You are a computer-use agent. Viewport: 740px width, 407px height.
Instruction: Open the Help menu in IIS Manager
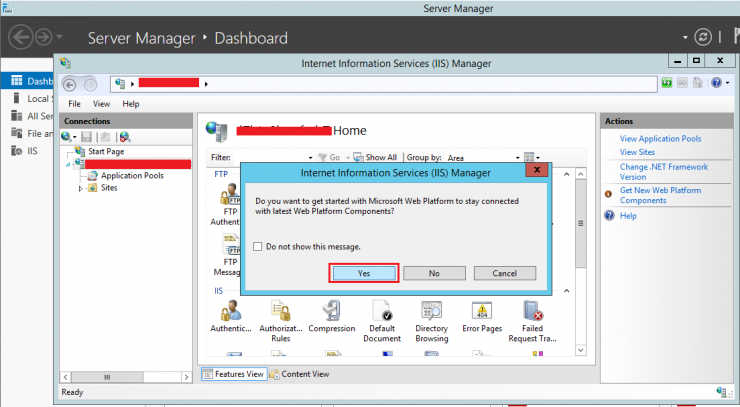131,104
